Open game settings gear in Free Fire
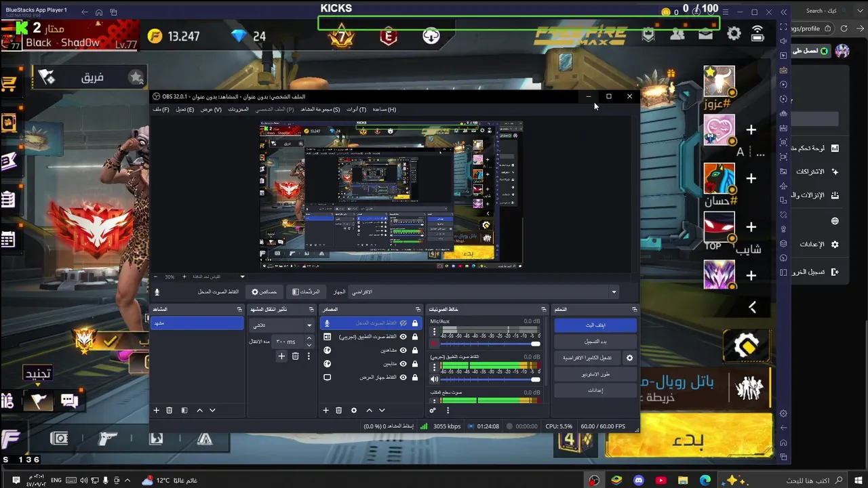The height and width of the screenshot is (488, 868). click(x=733, y=33)
